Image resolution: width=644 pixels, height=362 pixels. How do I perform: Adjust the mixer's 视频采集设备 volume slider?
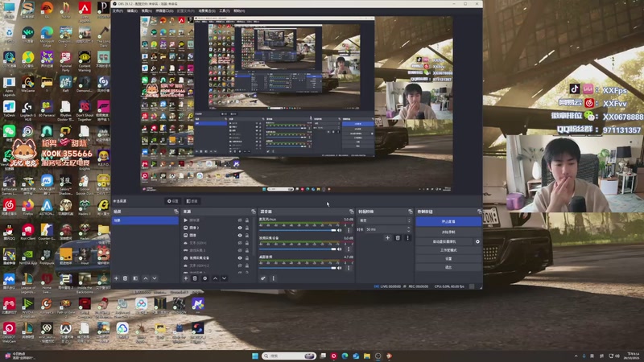297,249
